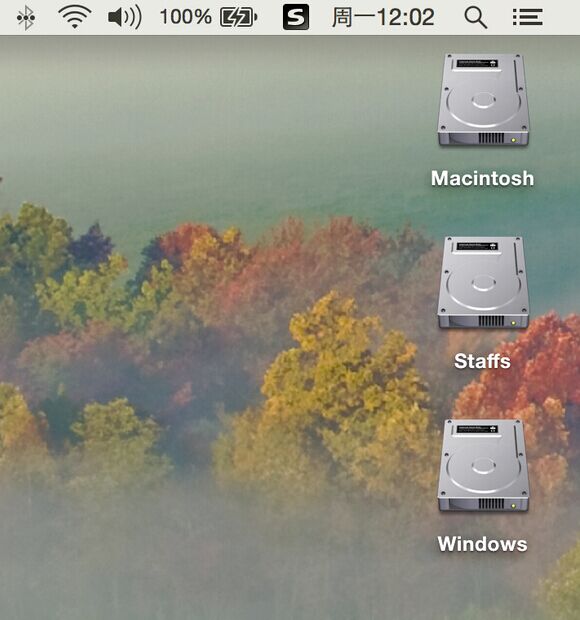Viewport: 580px width, 620px height.
Task: Open Notification Center list icon
Action: (527, 17)
